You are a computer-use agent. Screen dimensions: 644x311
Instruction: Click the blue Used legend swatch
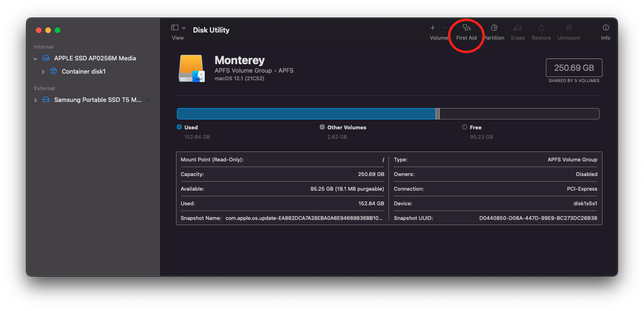pyautogui.click(x=179, y=127)
